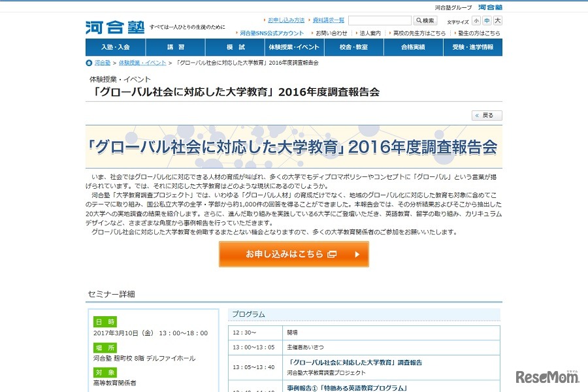588x392 pixels.
Task: Click the 河合塾 group logo at top right
Action: coord(490,7)
